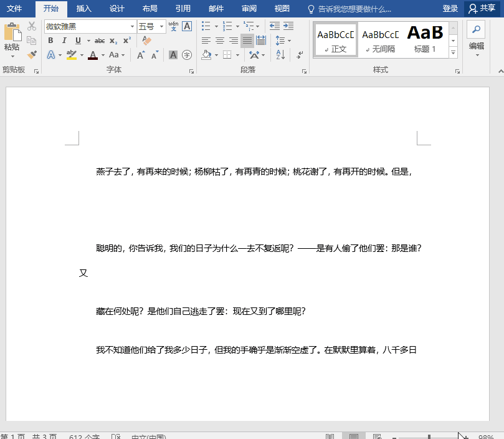Image resolution: width=504 pixels, height=439 pixels.
Task: Open font dialog launcher
Action: 192,72
